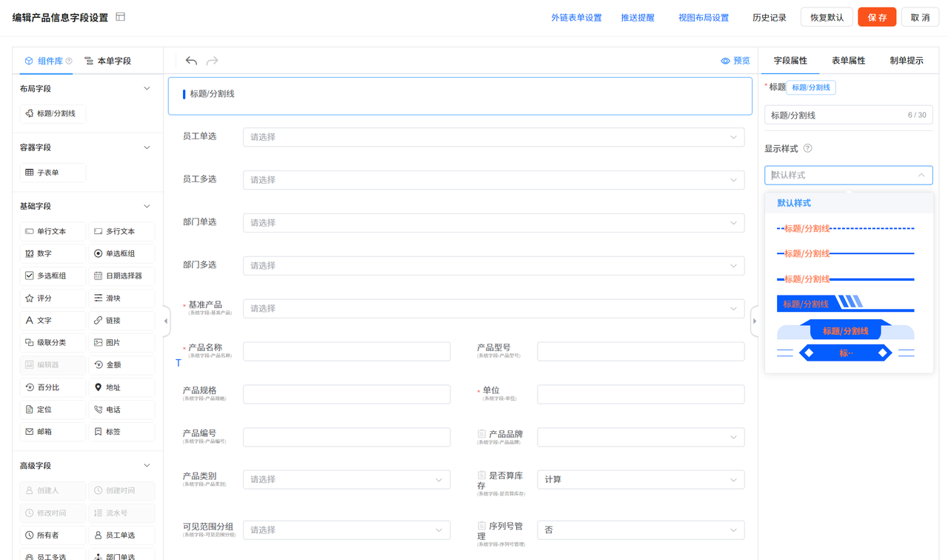Add the 标题/分割线 layout component

coord(52,113)
